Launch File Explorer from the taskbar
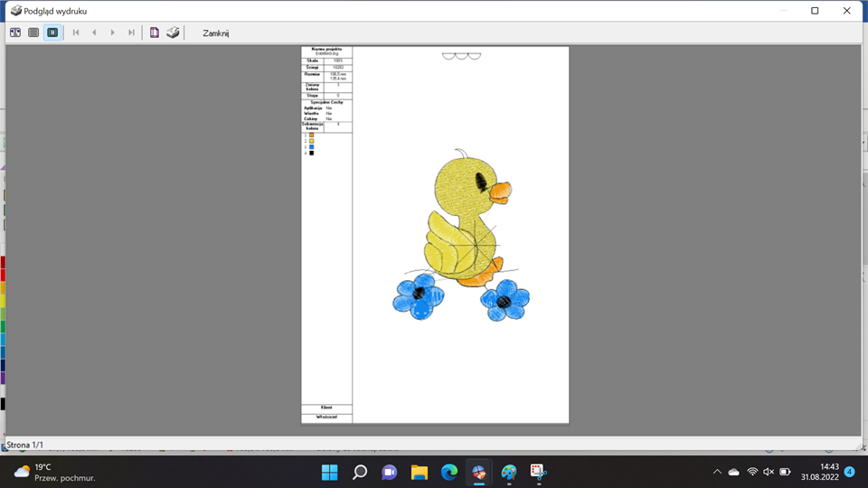 420,472
